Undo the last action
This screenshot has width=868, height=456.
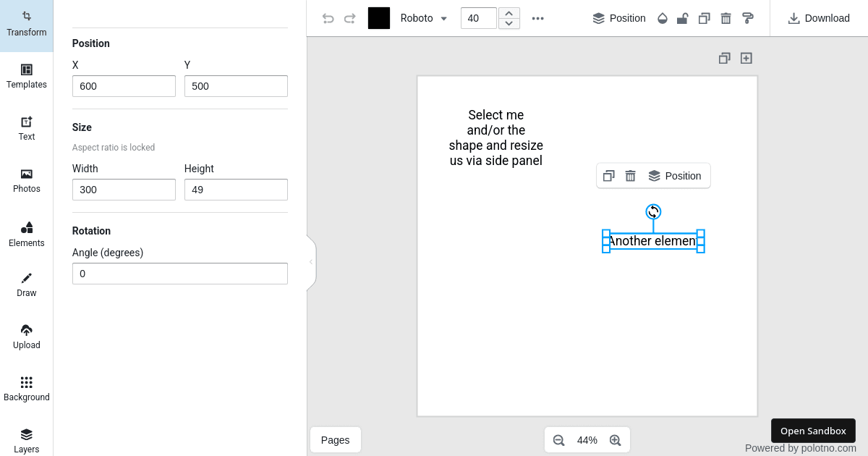[328, 18]
